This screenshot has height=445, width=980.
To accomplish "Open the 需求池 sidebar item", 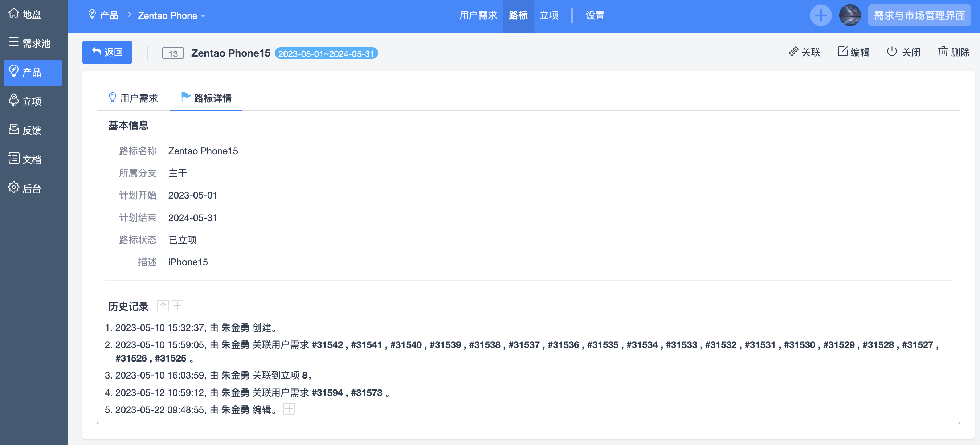I will point(30,43).
